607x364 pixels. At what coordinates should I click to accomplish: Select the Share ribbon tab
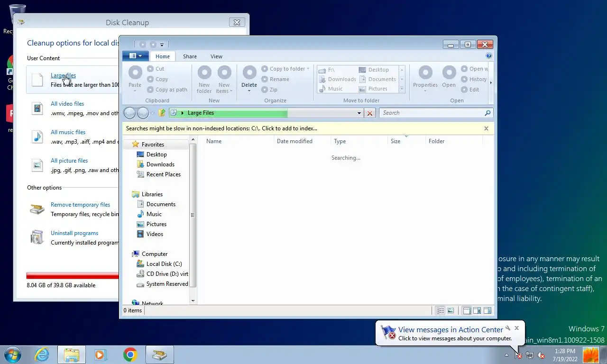tap(190, 56)
